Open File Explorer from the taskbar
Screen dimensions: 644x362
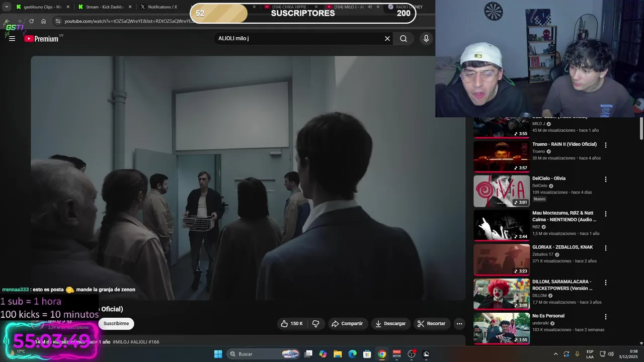pyautogui.click(x=338, y=354)
